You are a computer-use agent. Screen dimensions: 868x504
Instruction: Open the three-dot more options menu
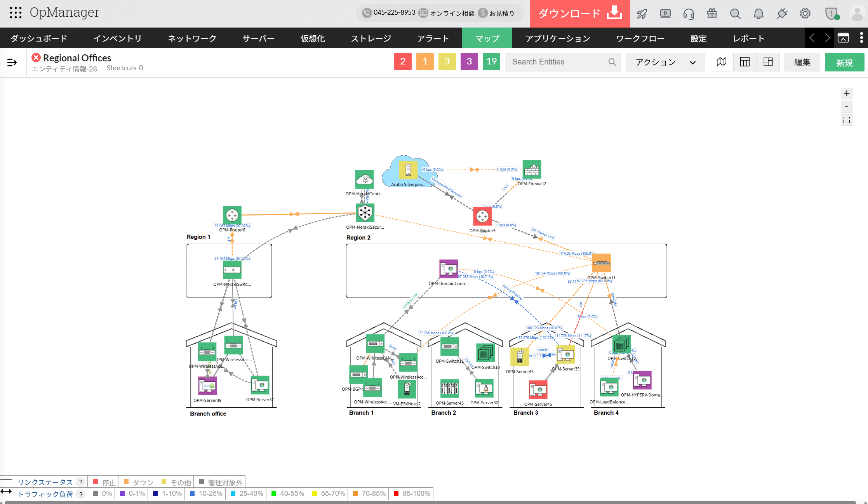[861, 38]
